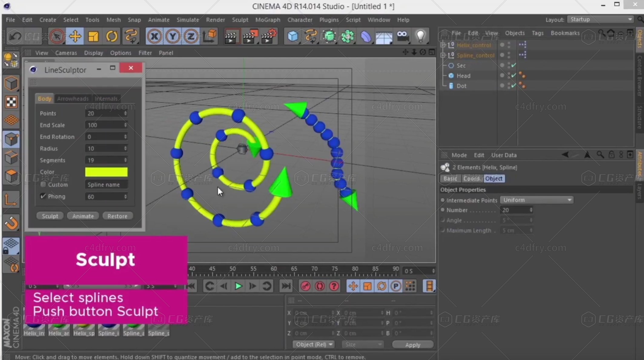Click Apply in coordinates manager
644x360 pixels.
tap(413, 345)
